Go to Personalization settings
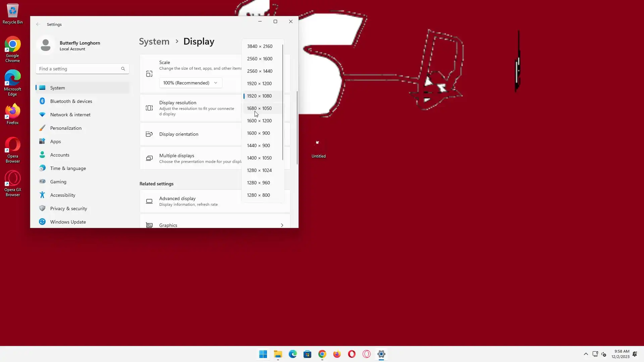This screenshot has width=644, height=362. [66, 128]
